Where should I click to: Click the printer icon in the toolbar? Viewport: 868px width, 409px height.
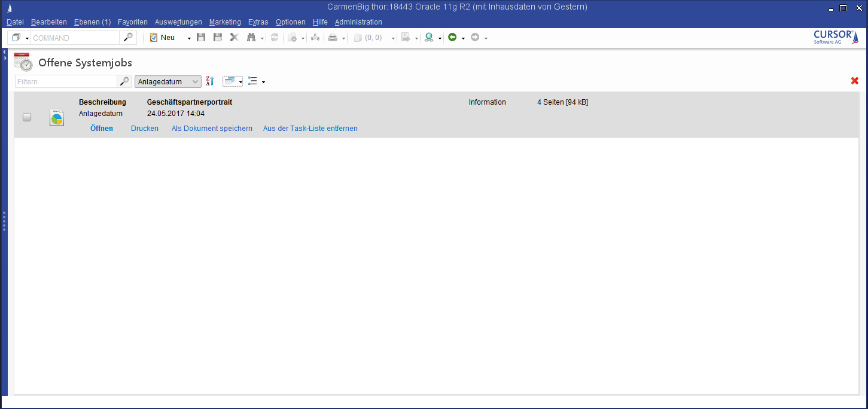pyautogui.click(x=333, y=38)
